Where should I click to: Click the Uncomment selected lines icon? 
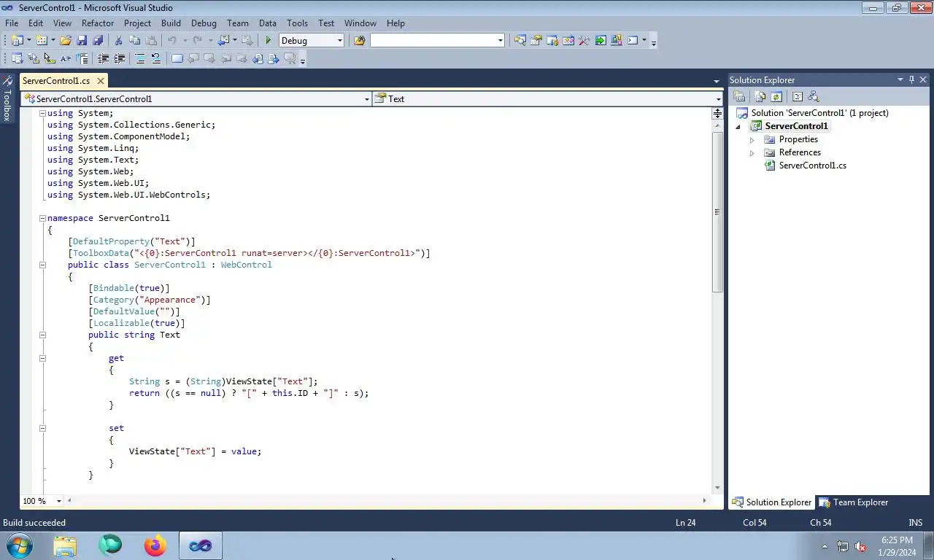pyautogui.click(x=156, y=58)
